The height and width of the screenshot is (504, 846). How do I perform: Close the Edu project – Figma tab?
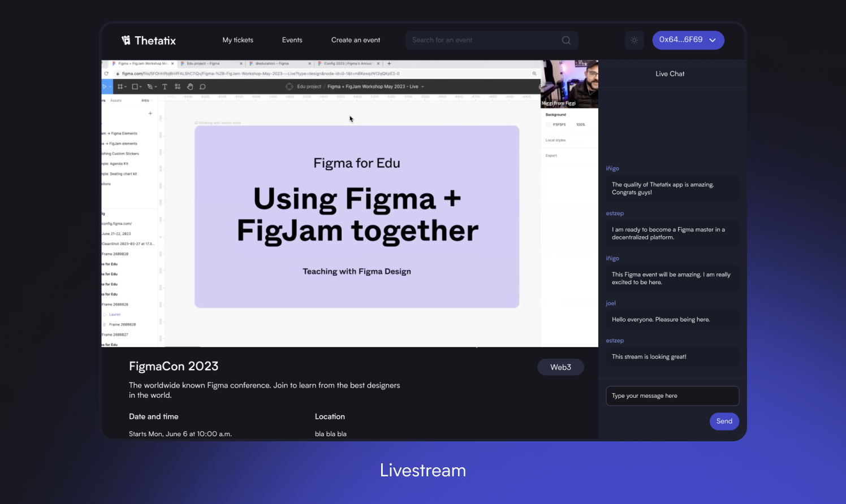[241, 64]
